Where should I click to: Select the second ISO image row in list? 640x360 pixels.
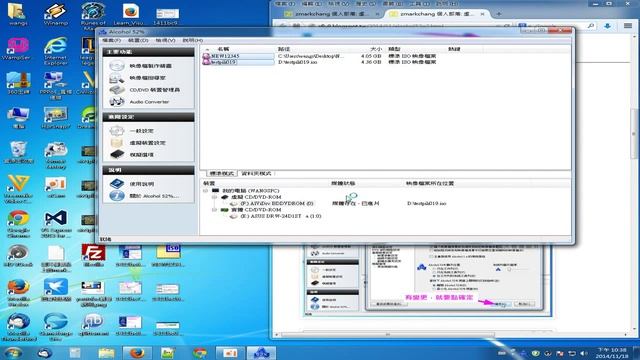click(x=239, y=62)
